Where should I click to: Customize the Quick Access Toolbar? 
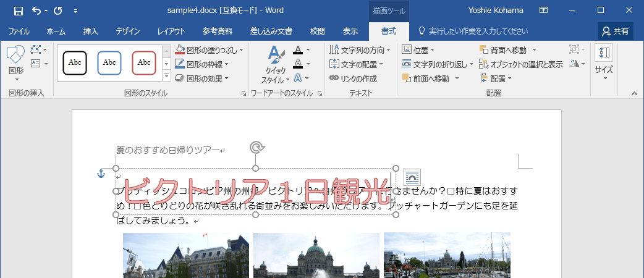click(x=75, y=11)
